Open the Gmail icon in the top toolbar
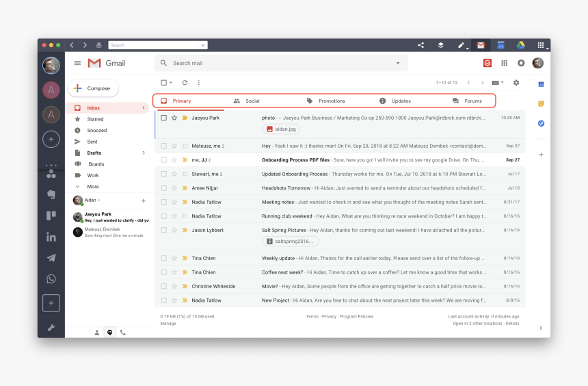The height and width of the screenshot is (386, 588). pyautogui.click(x=481, y=45)
